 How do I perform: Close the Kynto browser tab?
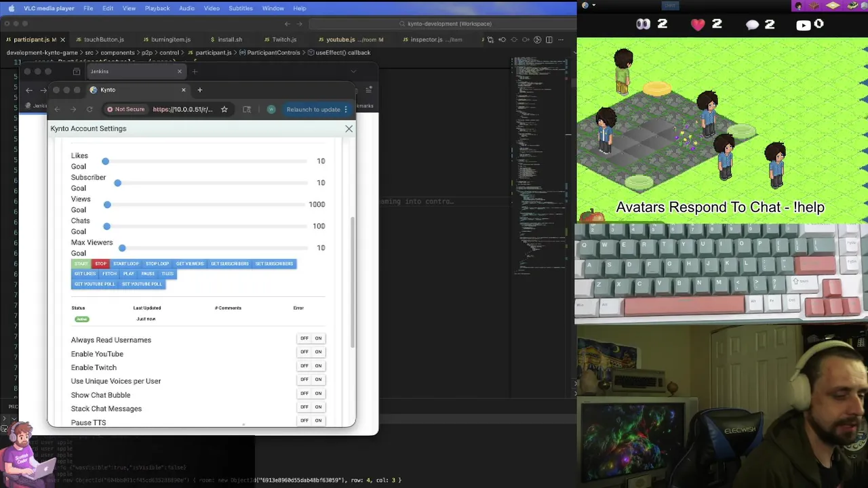coord(183,89)
